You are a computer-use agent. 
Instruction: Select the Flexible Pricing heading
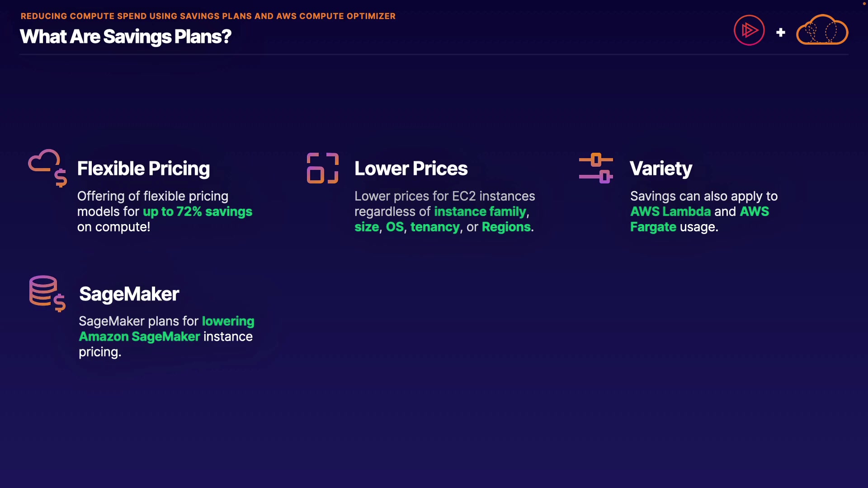(143, 169)
